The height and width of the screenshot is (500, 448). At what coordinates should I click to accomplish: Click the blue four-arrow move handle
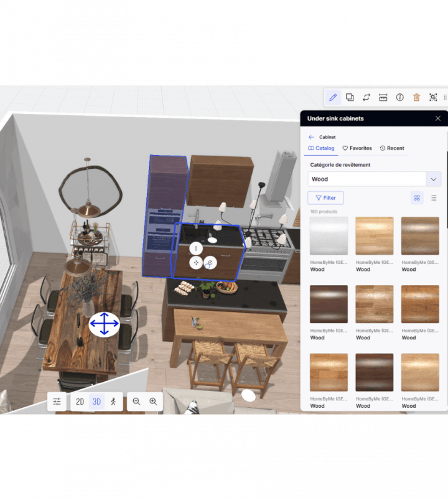[104, 324]
